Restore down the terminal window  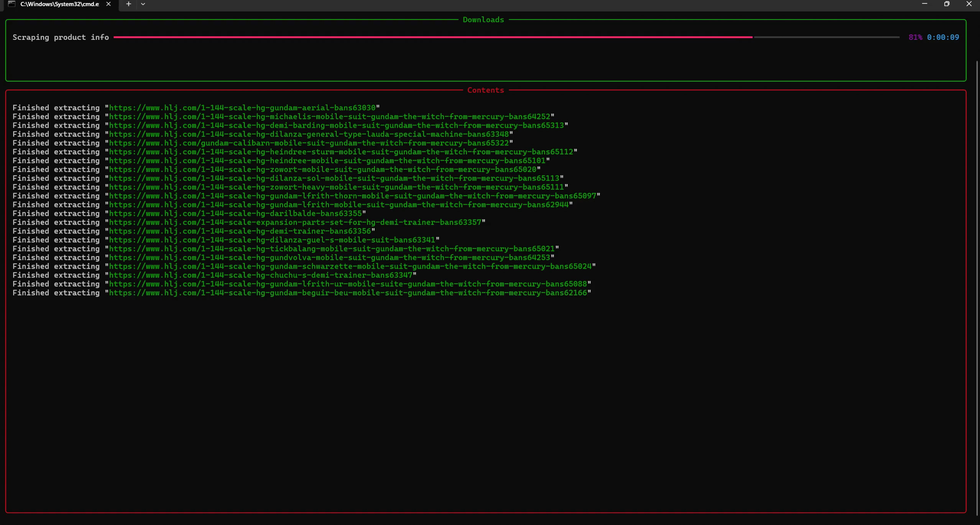pyautogui.click(x=947, y=4)
